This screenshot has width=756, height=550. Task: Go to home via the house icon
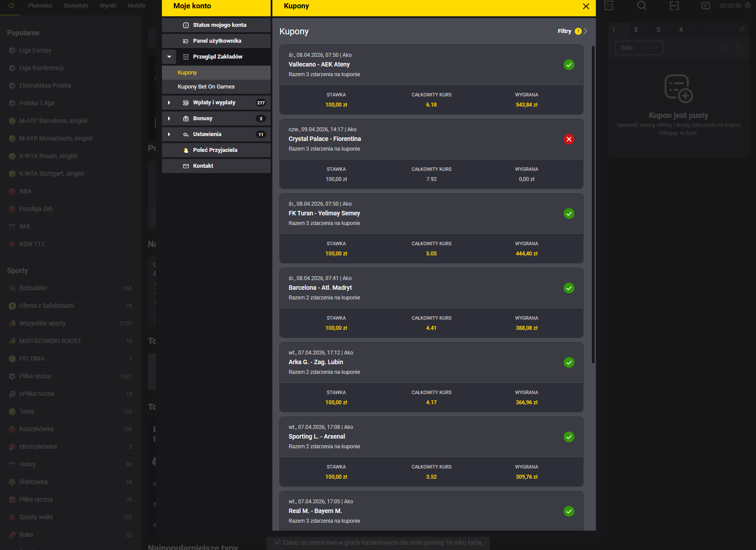[x=11, y=6]
